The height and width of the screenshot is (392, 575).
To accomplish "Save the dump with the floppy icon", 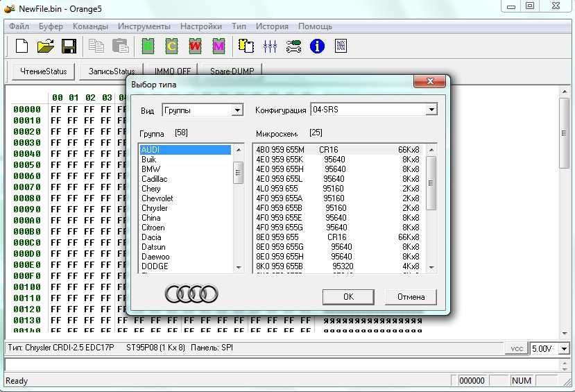I will click(x=69, y=46).
